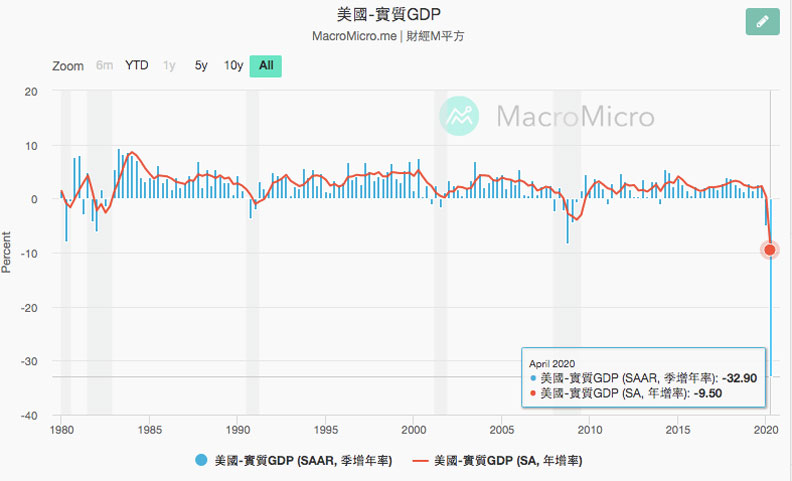The width and height of the screenshot is (792, 481).
Task: Click the 1995 x-axis label
Action: [x=326, y=430]
